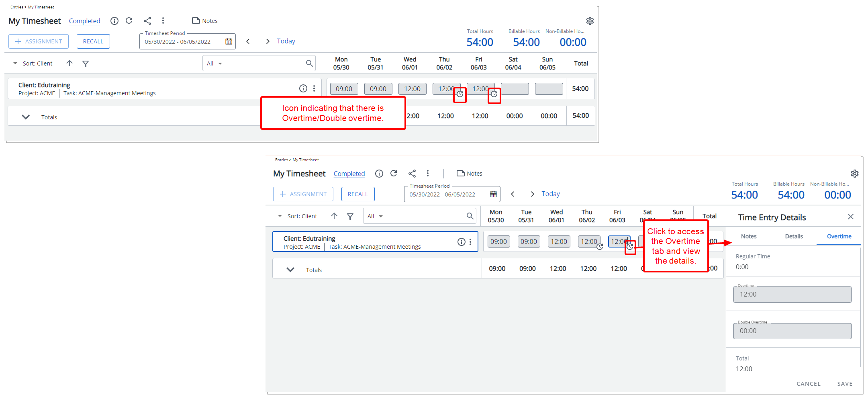Screen dimensions: 868x399
Task: Open timesheet info icon in lower timesheet
Action: coord(379,174)
